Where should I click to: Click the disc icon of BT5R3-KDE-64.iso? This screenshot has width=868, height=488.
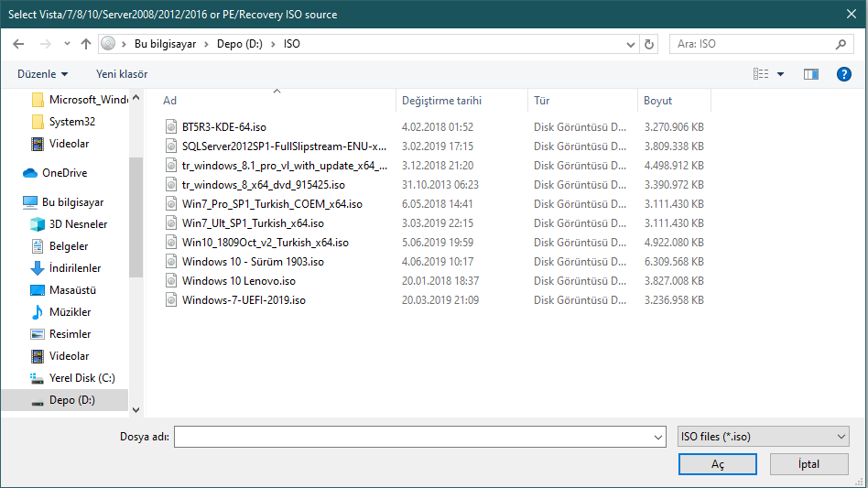171,126
